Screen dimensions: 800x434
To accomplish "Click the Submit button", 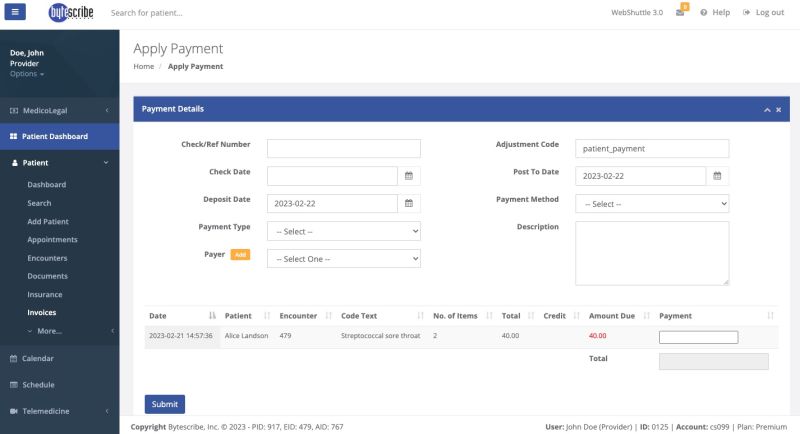I will coord(164,404).
